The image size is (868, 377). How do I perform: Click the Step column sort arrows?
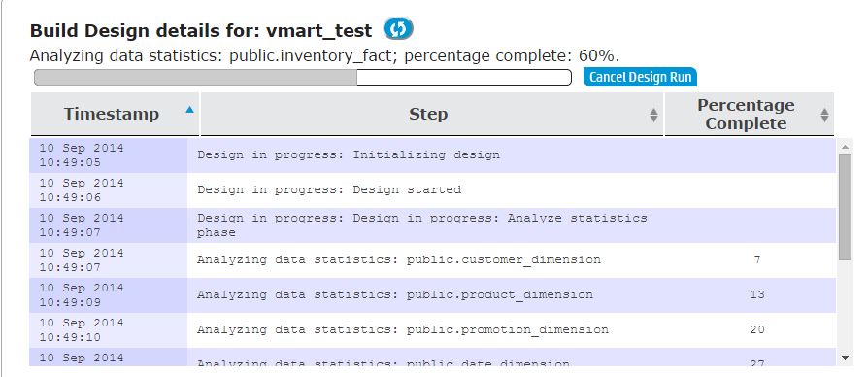[x=653, y=115]
